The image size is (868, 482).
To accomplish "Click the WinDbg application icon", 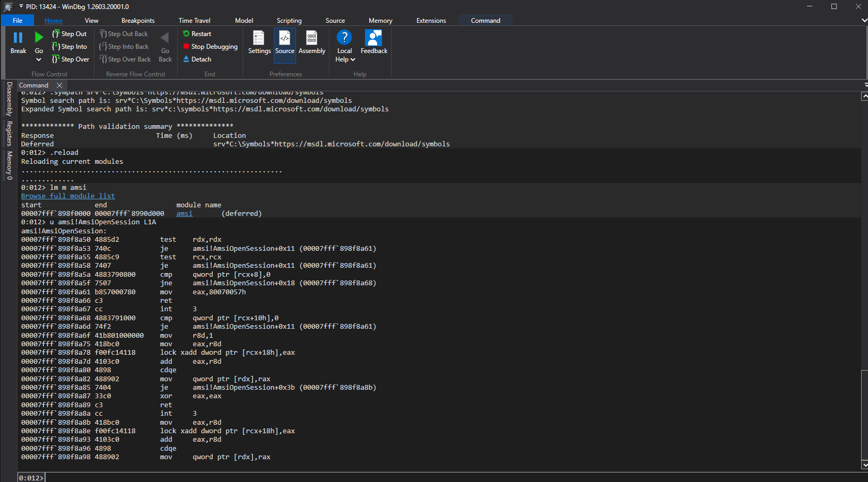I will pos(8,7).
